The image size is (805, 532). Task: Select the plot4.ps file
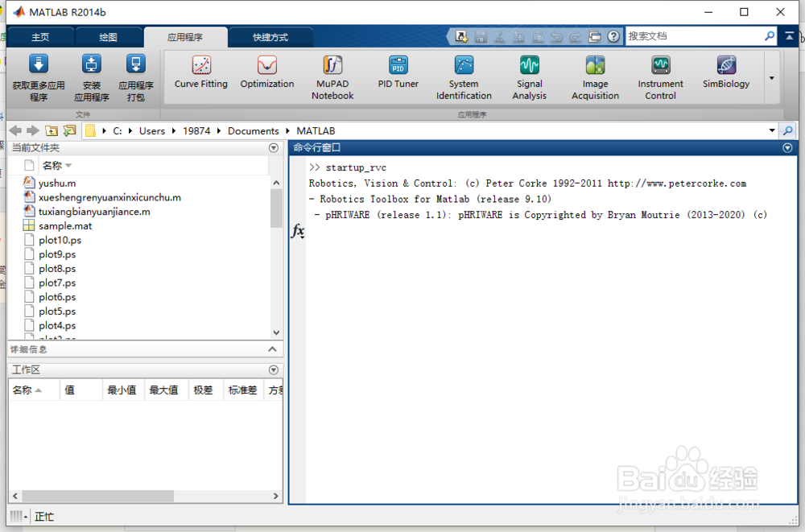point(57,326)
